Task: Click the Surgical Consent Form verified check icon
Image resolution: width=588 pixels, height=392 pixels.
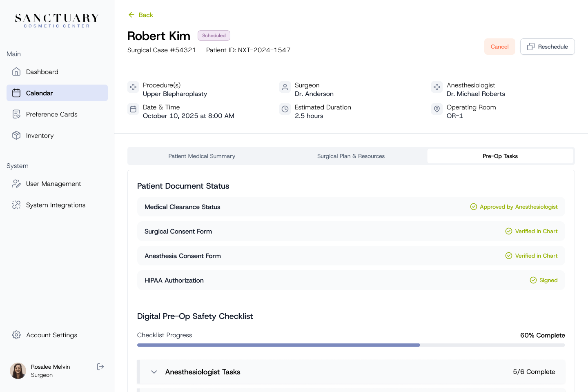Action: pos(509,231)
